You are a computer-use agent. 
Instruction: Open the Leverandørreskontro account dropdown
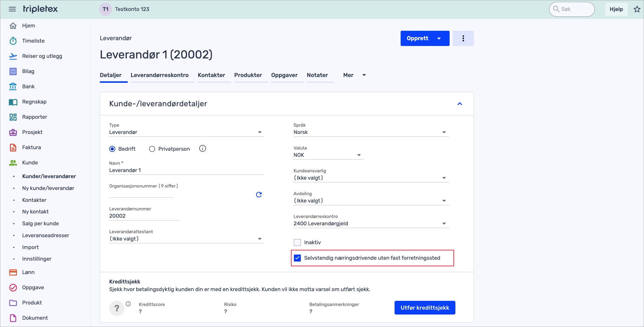(371, 223)
